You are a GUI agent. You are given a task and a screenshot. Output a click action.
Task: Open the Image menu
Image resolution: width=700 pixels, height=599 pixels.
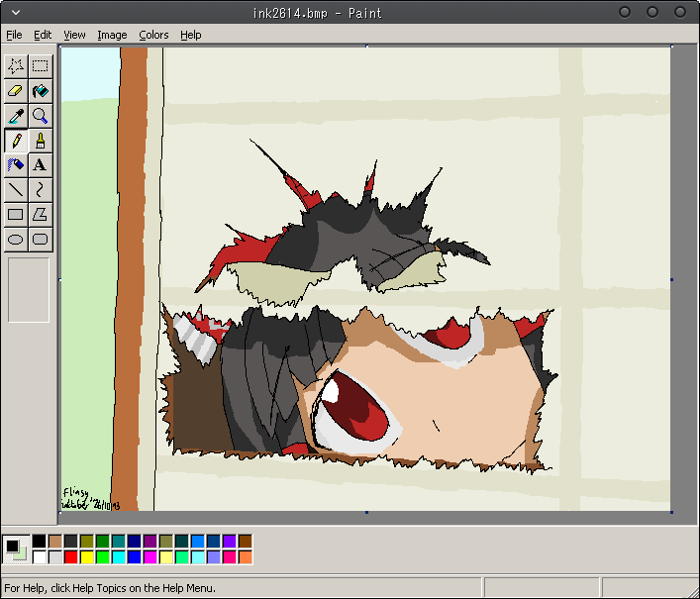(112, 35)
